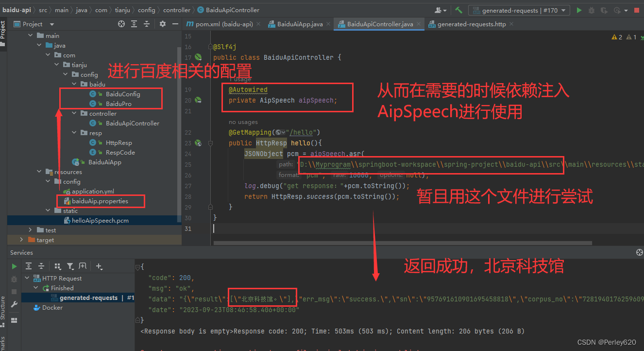Viewport: 644px width, 351px height.
Task: Click the gutter icon beside hello() method
Action: click(198, 143)
